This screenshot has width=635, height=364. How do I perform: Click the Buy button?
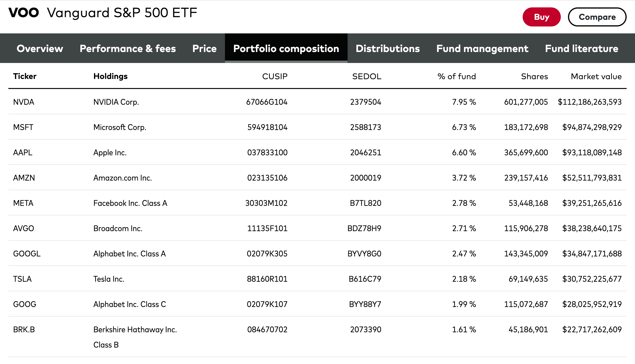point(541,17)
